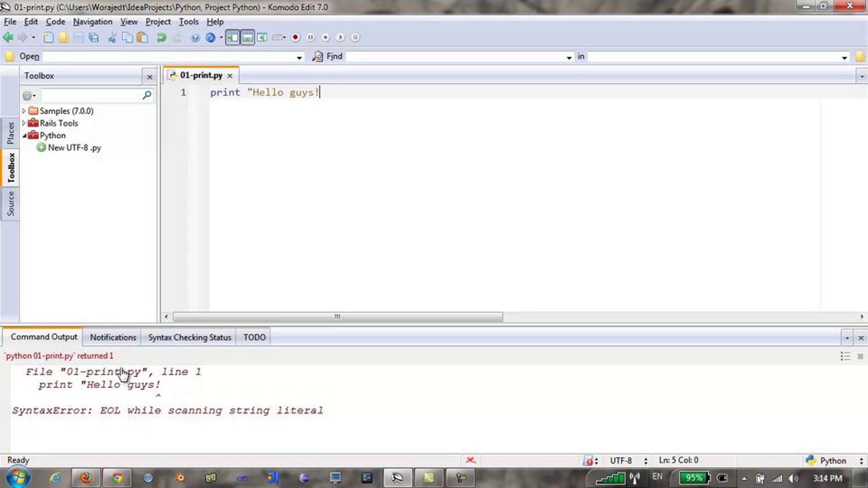Open Internet Explorer from the taskbar

point(55,478)
